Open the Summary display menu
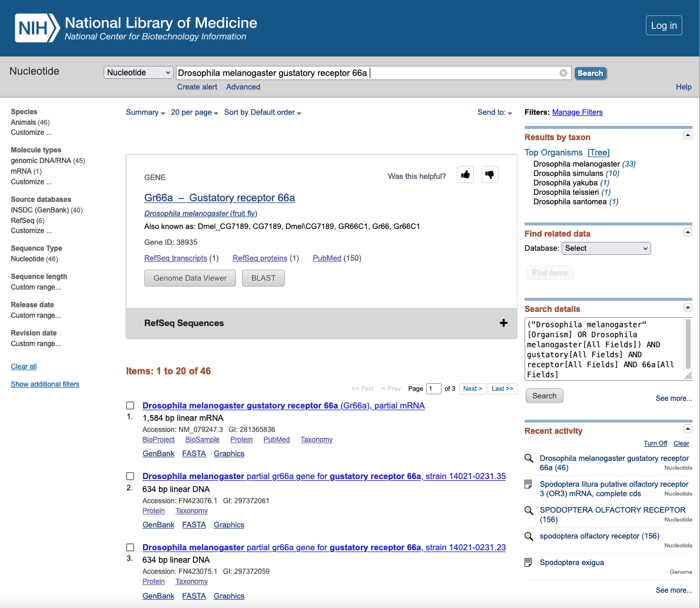The height and width of the screenshot is (608, 700). coord(145,112)
